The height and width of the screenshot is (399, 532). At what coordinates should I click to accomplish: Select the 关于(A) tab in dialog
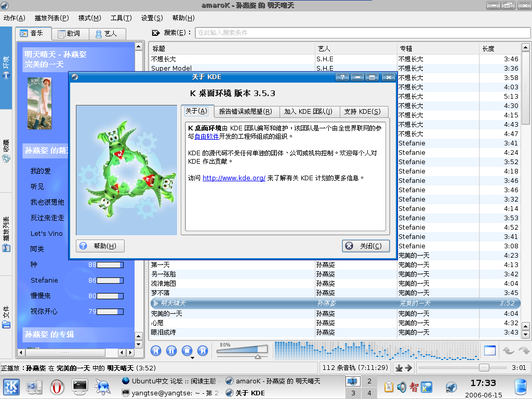(x=197, y=111)
